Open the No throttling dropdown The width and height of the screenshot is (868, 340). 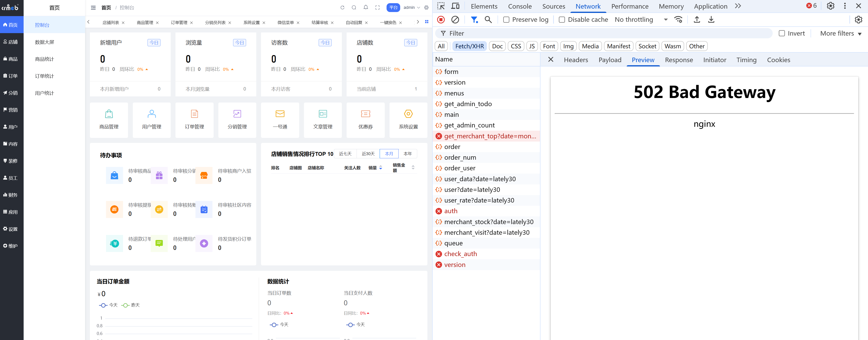coord(641,20)
